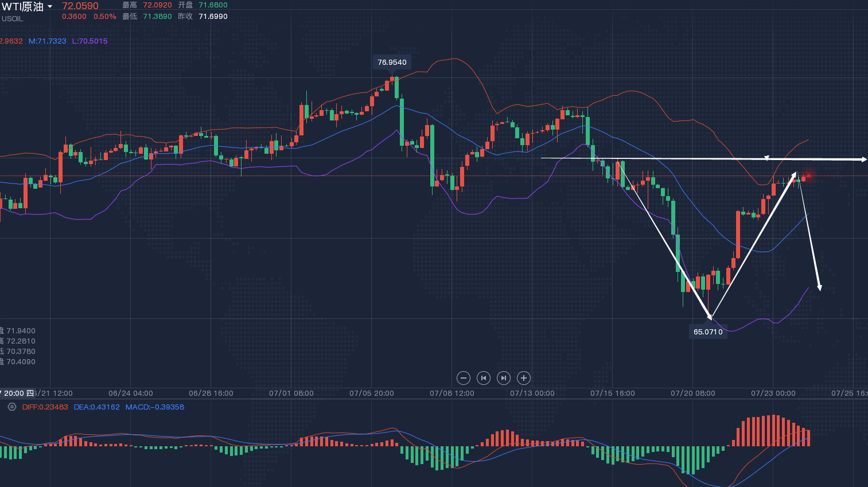Viewport: 868px width, 487px height.
Task: Click the zoom in plus button
Action: coord(523,378)
